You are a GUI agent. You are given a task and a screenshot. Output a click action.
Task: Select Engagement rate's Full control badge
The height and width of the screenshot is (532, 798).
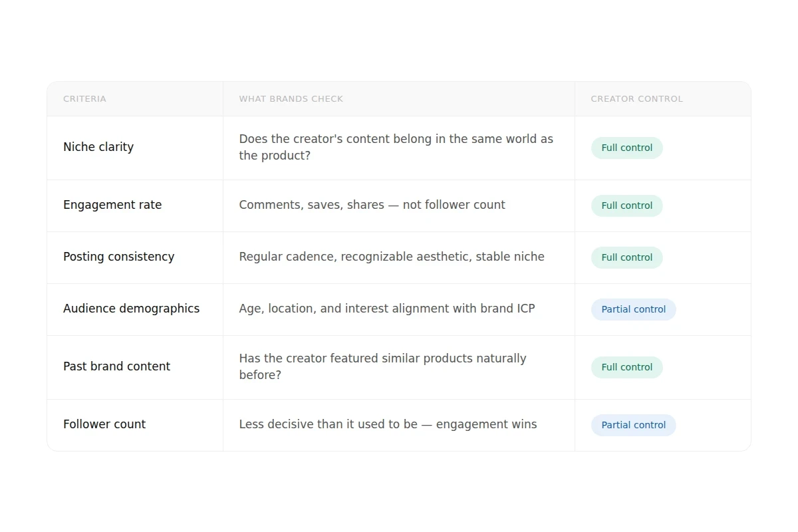[626, 205]
